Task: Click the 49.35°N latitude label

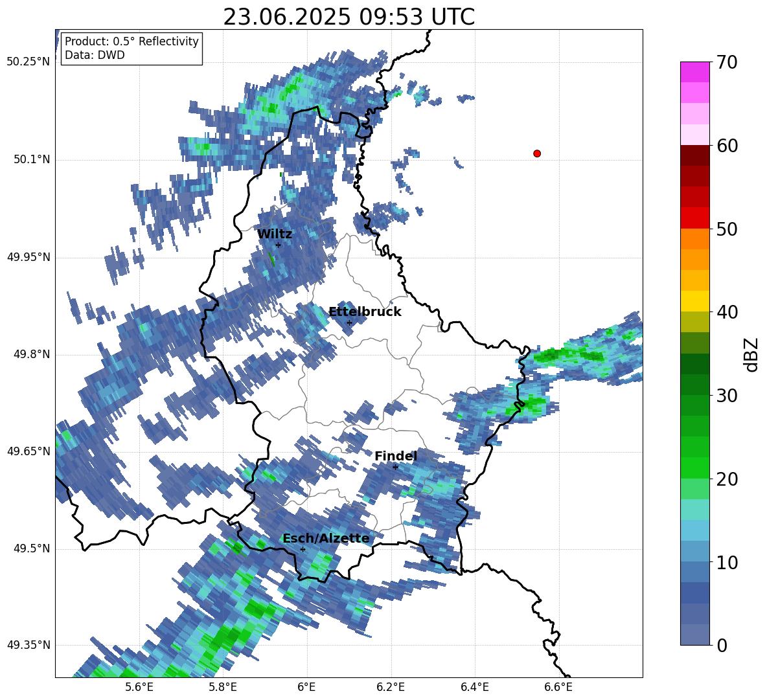Action: tap(29, 645)
